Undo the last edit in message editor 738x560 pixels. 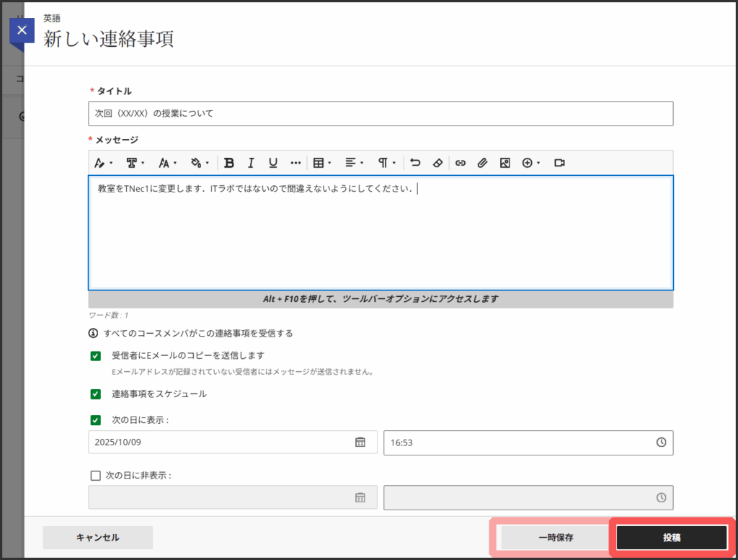pos(415,163)
